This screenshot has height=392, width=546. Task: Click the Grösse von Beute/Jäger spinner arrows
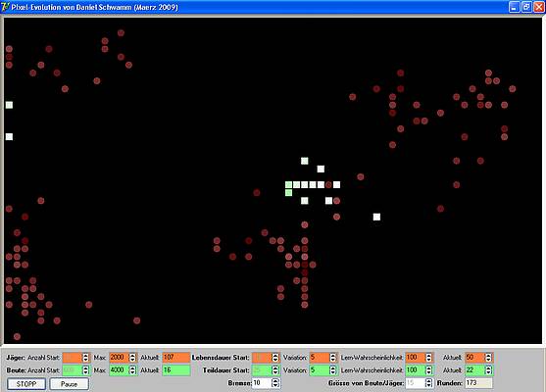pos(428,383)
